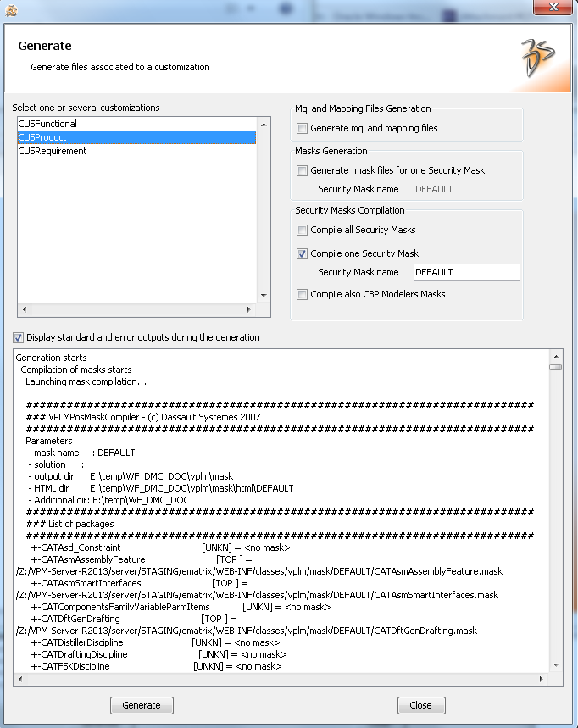Click the output log vertical scrollbar thumb
Image resolution: width=578 pixels, height=728 pixels.
[556, 367]
